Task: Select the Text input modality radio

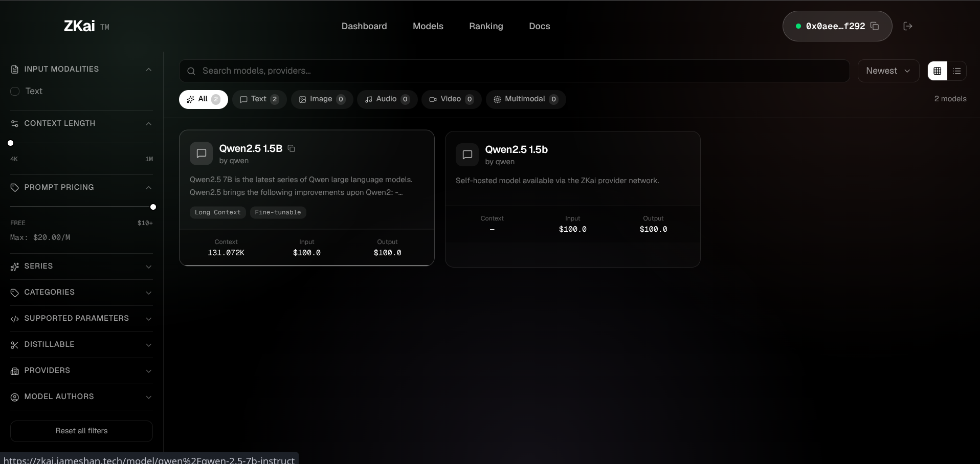Action: pyautogui.click(x=15, y=91)
